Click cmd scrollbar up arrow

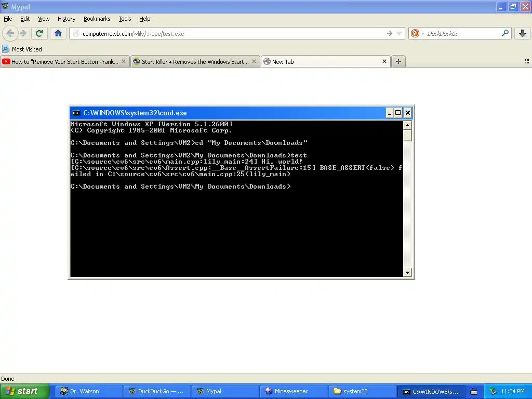(407, 125)
